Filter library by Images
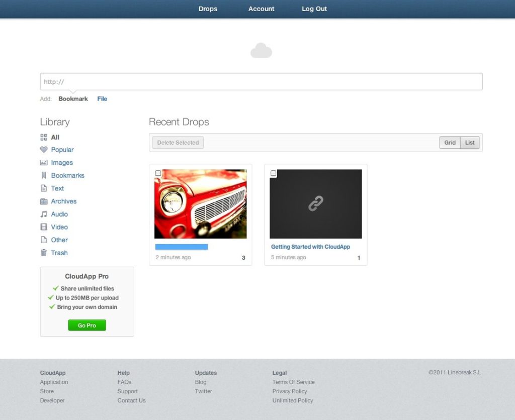Screen dimensions: 515x420 [62, 162]
